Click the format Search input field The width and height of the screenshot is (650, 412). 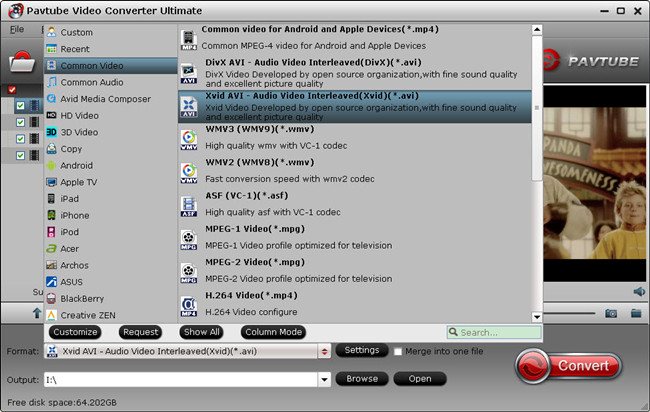pyautogui.click(x=494, y=332)
